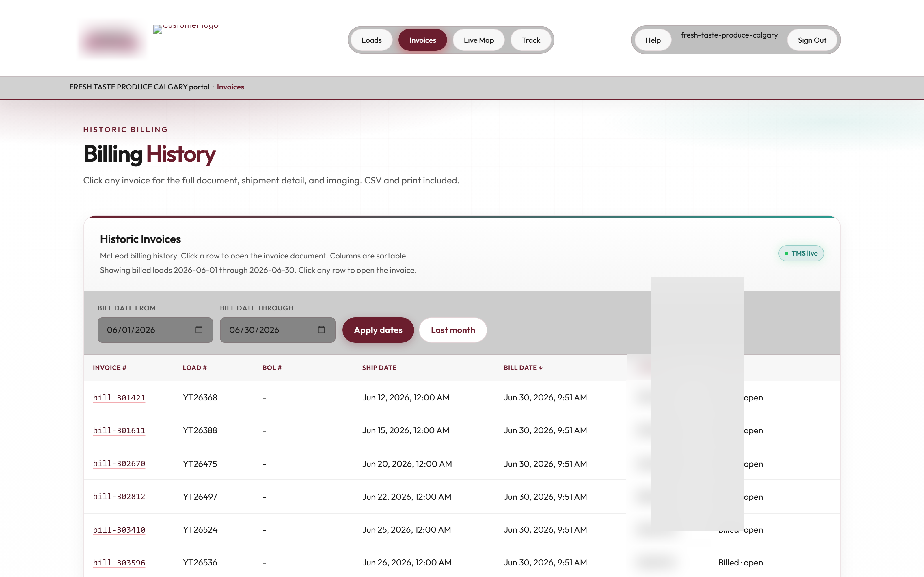This screenshot has width=924, height=577.
Task: Open calendar picker for Bill Date From
Action: pyautogui.click(x=199, y=330)
